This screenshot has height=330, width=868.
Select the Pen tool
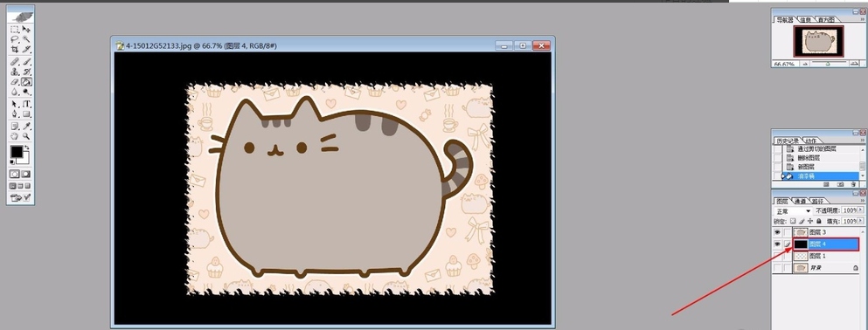[15, 114]
